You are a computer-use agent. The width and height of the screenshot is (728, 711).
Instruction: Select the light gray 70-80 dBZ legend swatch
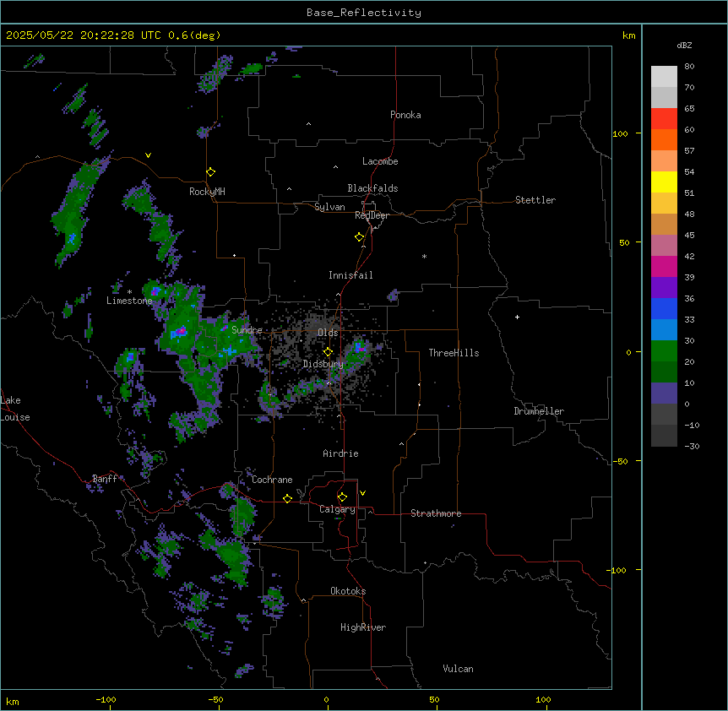tap(664, 77)
